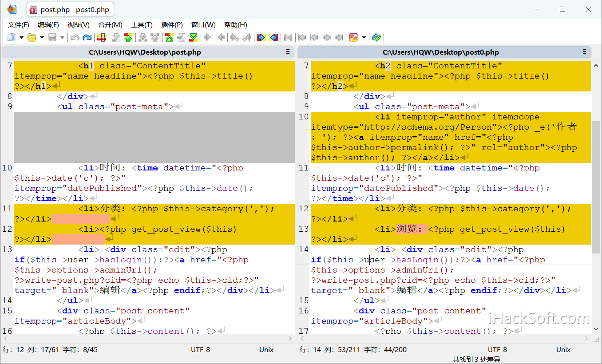Open the 工具(T) menu
The image size is (602, 364).
[142, 25]
